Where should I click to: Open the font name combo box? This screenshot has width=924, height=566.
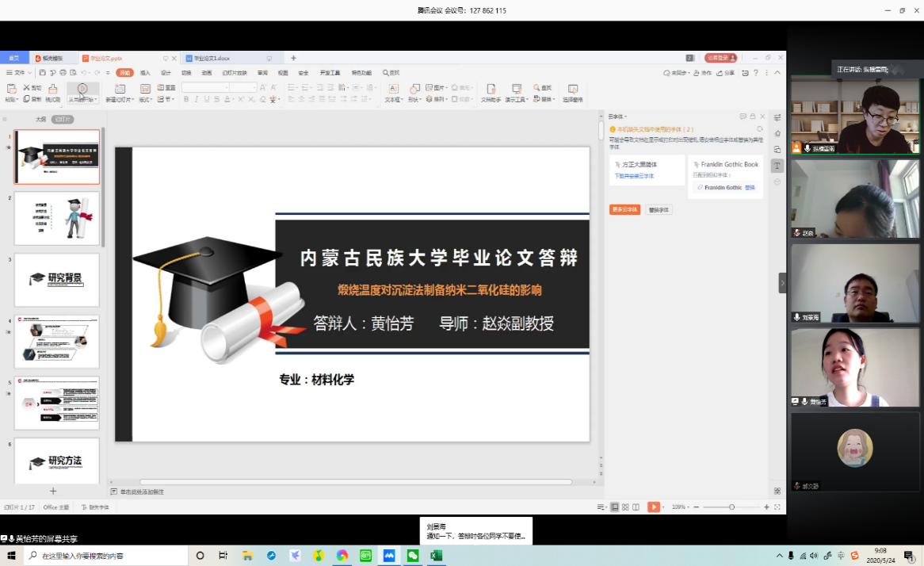click(204, 87)
